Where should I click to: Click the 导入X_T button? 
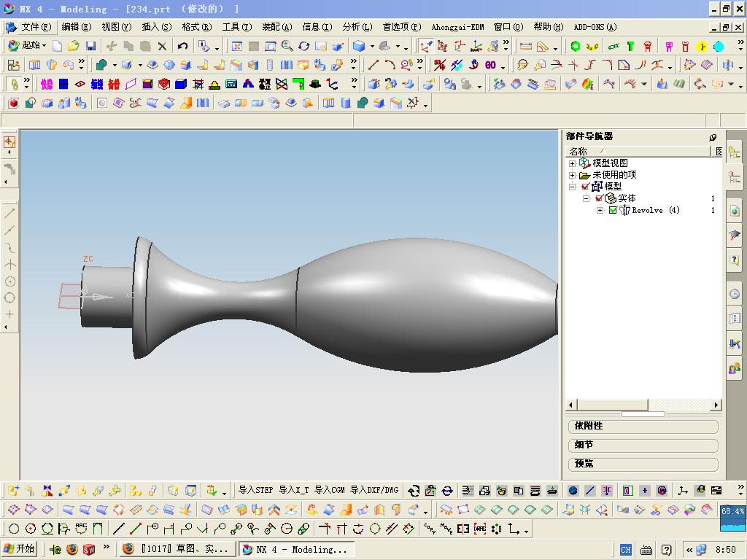(x=294, y=490)
